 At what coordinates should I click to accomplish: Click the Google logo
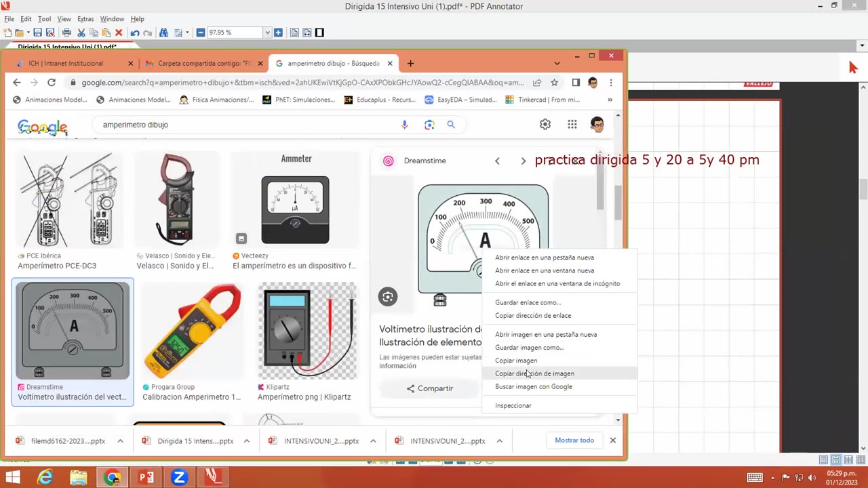click(x=43, y=126)
